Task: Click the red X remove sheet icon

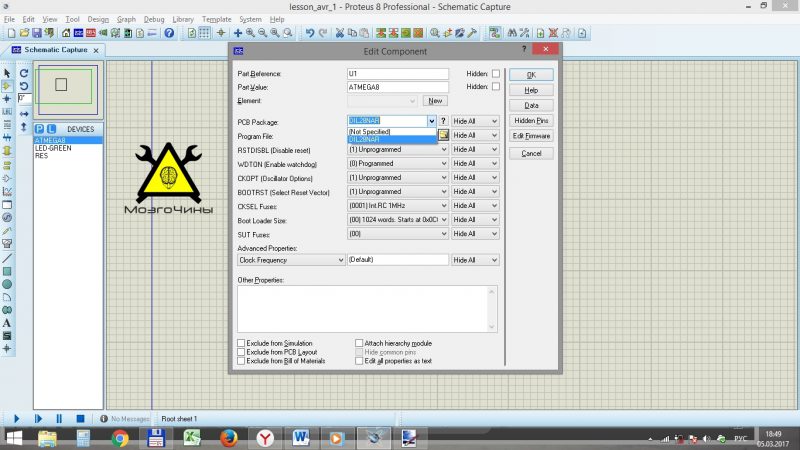Action: pos(553,33)
